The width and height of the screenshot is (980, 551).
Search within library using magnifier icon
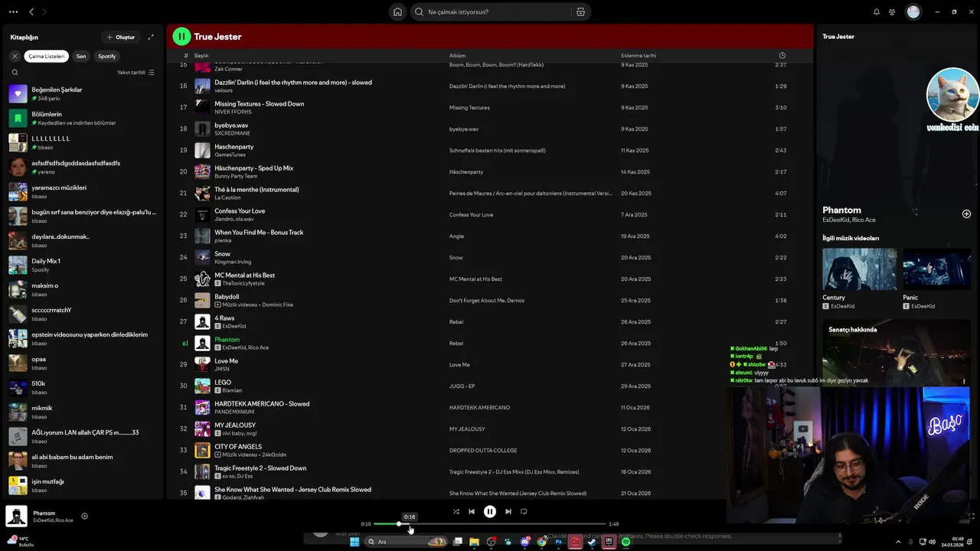point(15,72)
